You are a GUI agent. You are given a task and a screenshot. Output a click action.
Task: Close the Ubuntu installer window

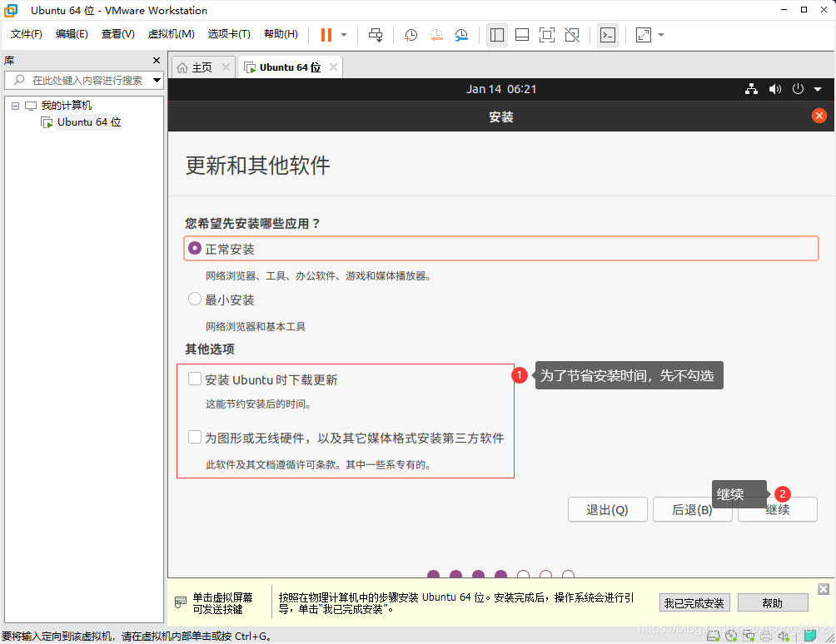[x=819, y=116]
